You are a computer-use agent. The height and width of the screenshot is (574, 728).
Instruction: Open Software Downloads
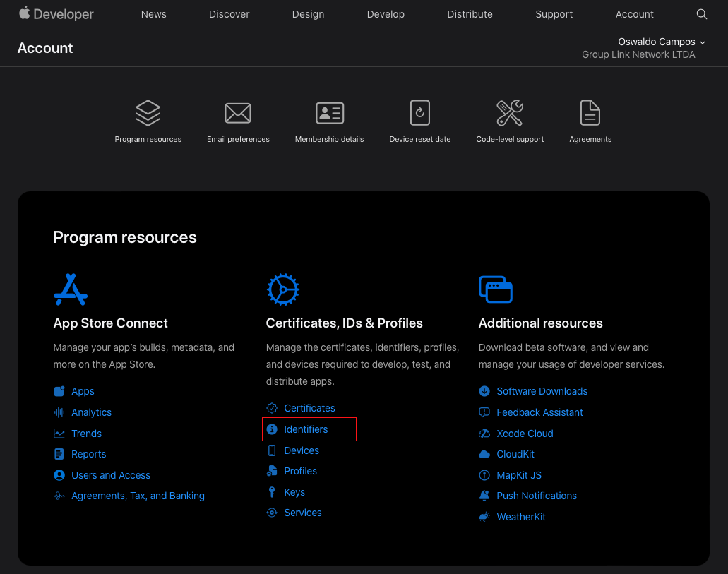click(541, 390)
